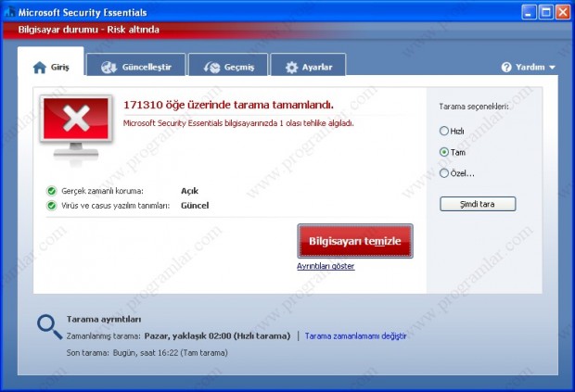575x392 pixels.
Task: Click the 'Tarama ayrıntıları' heading
Action: pyautogui.click(x=104, y=319)
